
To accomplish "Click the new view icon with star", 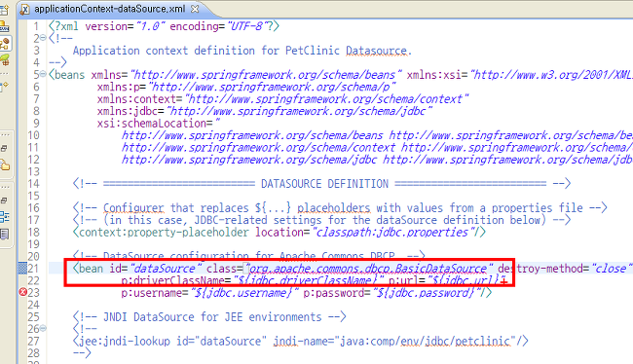I will 4,87.
